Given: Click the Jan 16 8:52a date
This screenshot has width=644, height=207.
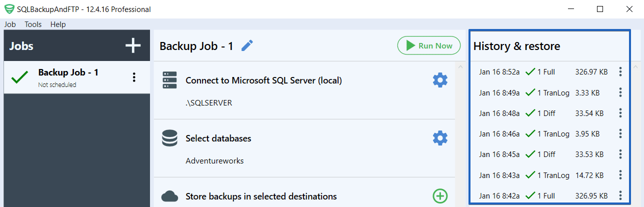Looking at the screenshot, I should click(499, 71).
